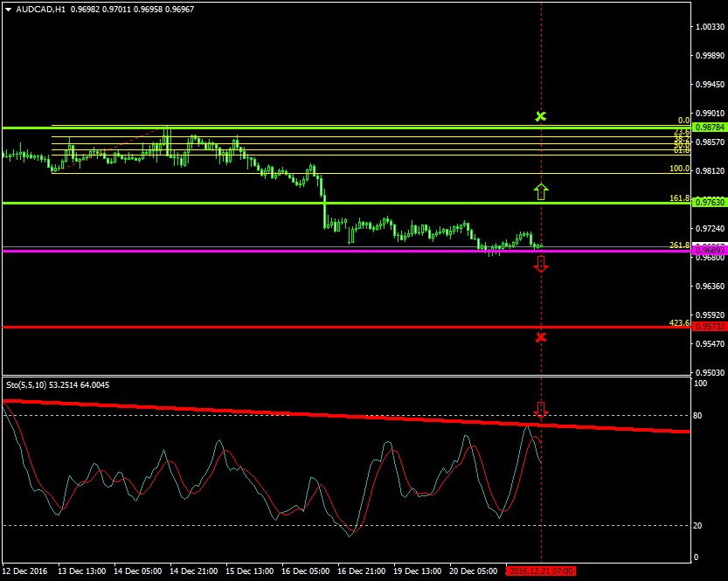Viewport: 728px width, 581px height.
Task: Select the red down arrow below the magenta line
Action: pos(541,264)
